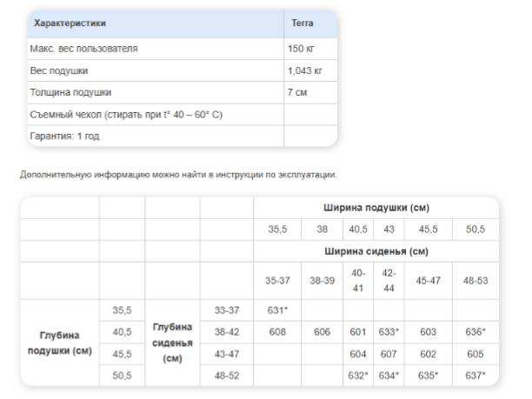The width and height of the screenshot is (532, 399).
Task: Select the Толщина подушки row label
Action: 70,92
